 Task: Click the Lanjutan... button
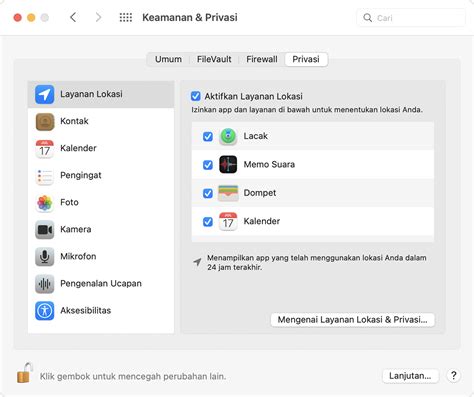[410, 376]
